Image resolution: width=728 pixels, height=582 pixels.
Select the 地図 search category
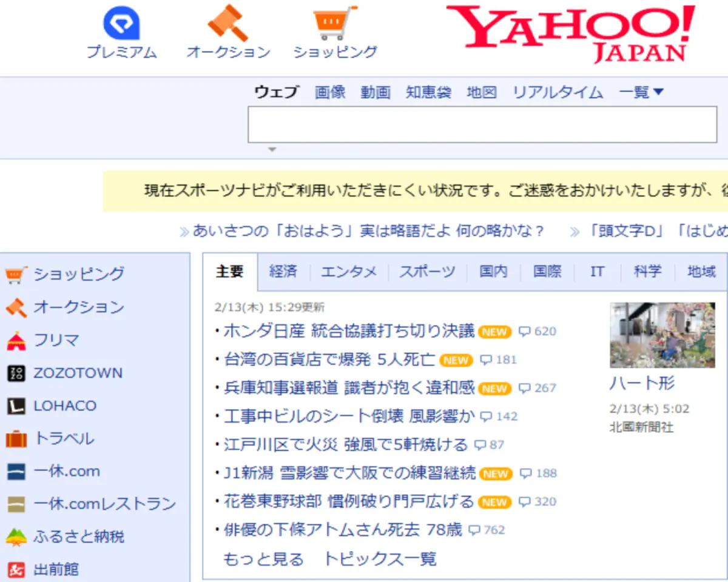pyautogui.click(x=482, y=92)
